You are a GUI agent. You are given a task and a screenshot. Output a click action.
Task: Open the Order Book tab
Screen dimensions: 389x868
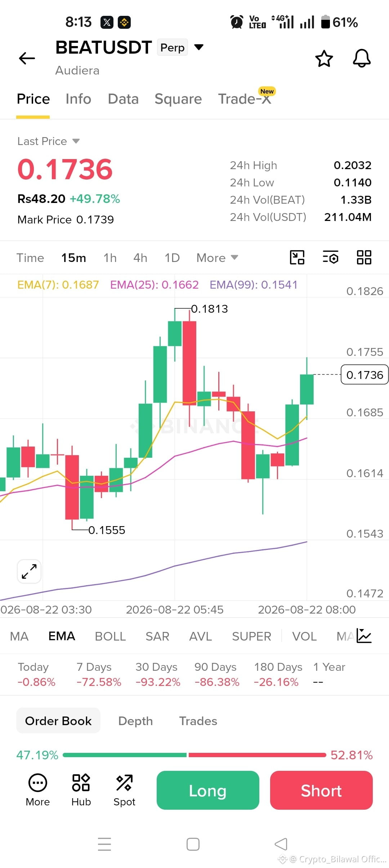pos(58,721)
